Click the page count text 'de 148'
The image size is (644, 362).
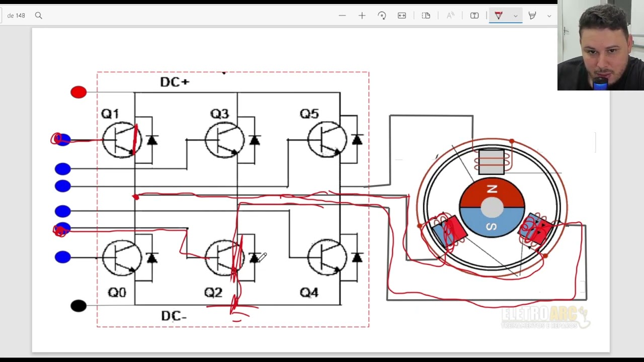point(16,16)
